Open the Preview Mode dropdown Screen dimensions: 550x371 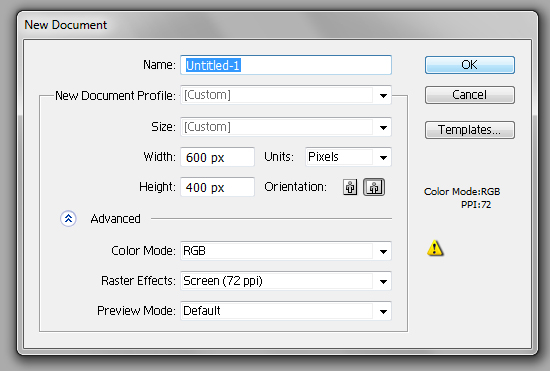286,311
